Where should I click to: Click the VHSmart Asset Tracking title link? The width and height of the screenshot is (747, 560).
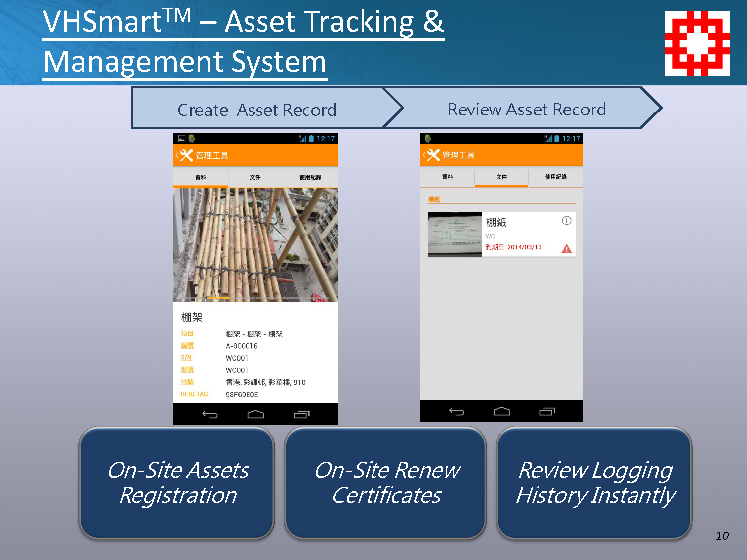tap(243, 42)
